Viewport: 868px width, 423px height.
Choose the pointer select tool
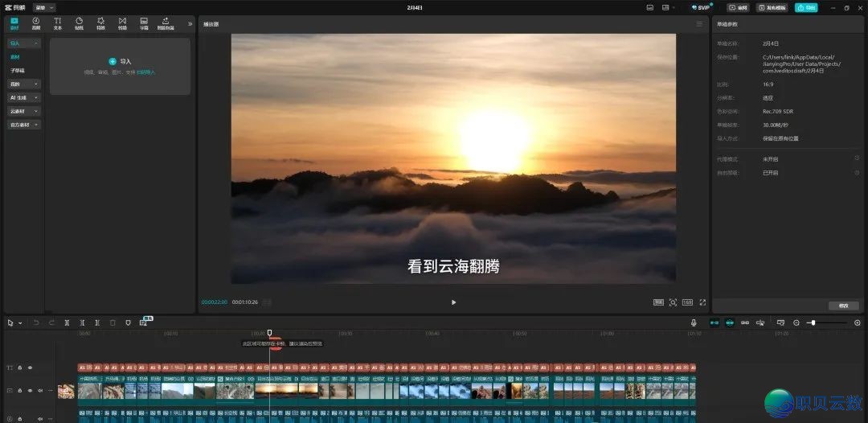[x=10, y=322]
